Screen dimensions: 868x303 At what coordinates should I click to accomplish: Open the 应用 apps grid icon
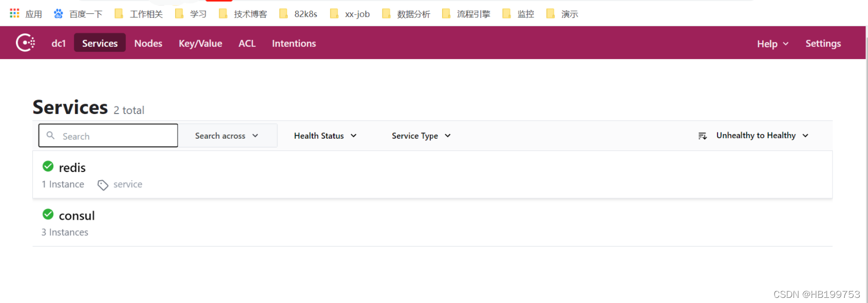[14, 13]
